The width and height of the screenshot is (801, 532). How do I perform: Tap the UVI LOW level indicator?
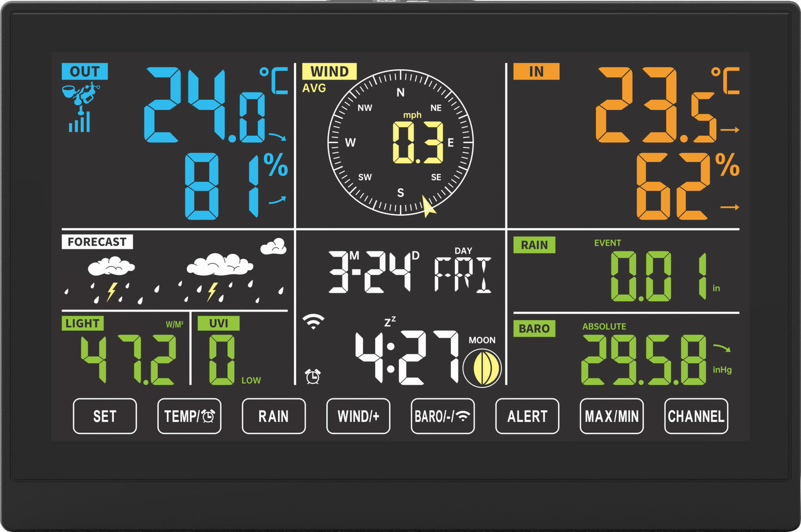pos(251,380)
